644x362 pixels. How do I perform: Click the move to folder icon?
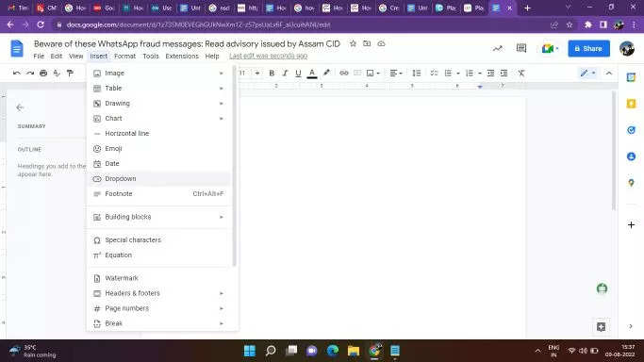tap(367, 43)
